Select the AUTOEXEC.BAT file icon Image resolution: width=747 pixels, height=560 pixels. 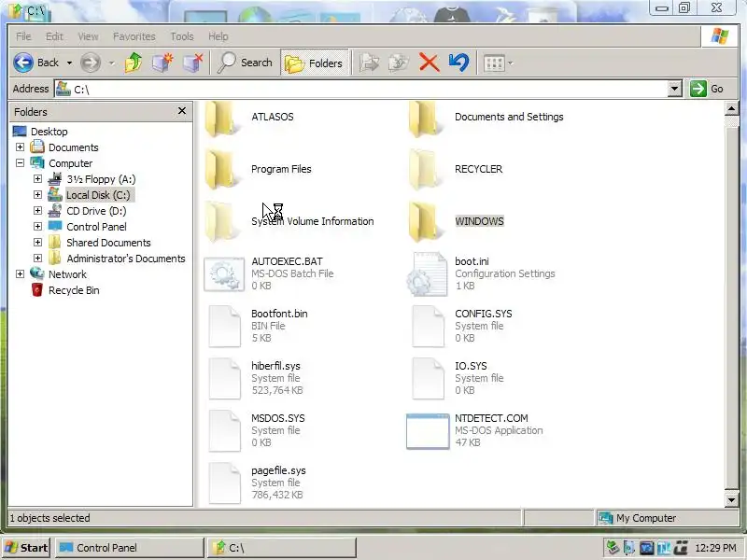[224, 274]
